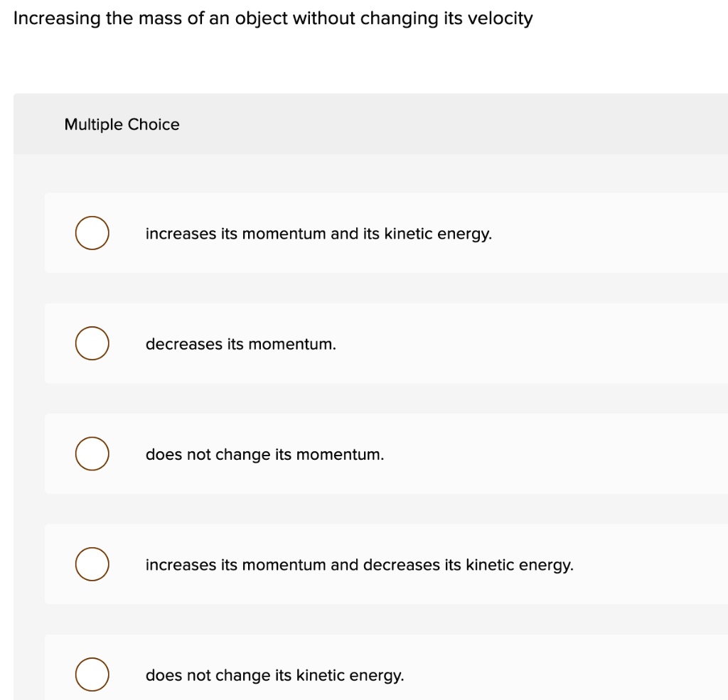
Task: Click the "Multiple Choice" header label
Action: click(122, 124)
